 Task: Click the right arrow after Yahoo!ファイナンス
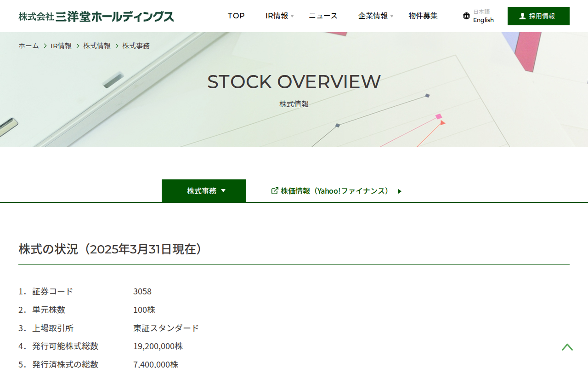[x=400, y=191]
